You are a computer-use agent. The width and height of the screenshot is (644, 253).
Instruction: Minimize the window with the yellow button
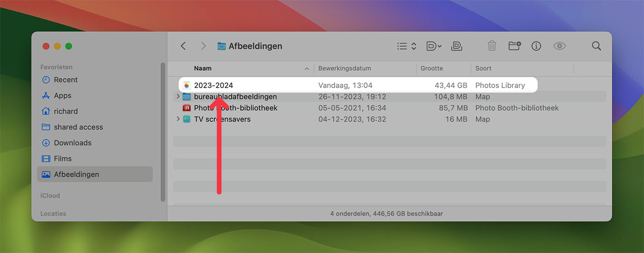coord(57,46)
